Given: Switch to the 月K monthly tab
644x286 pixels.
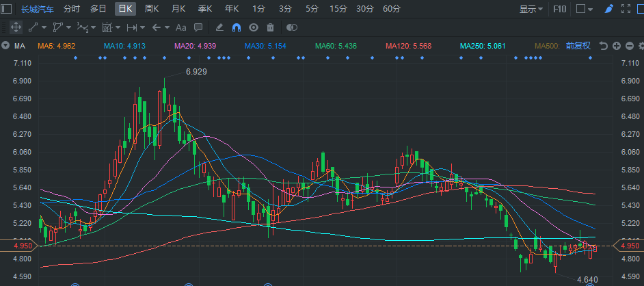Looking at the screenshot, I should (178, 9).
